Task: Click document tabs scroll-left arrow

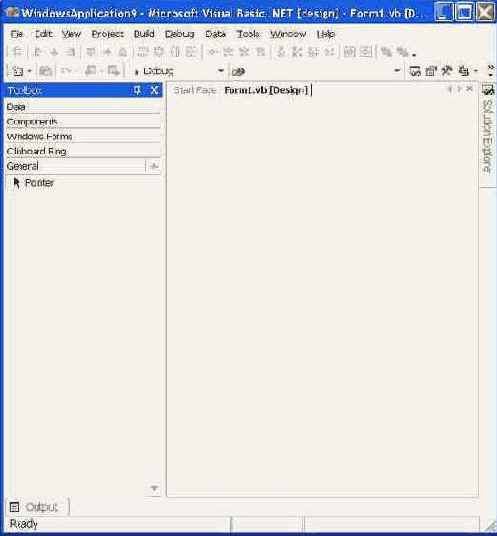Action: click(450, 89)
